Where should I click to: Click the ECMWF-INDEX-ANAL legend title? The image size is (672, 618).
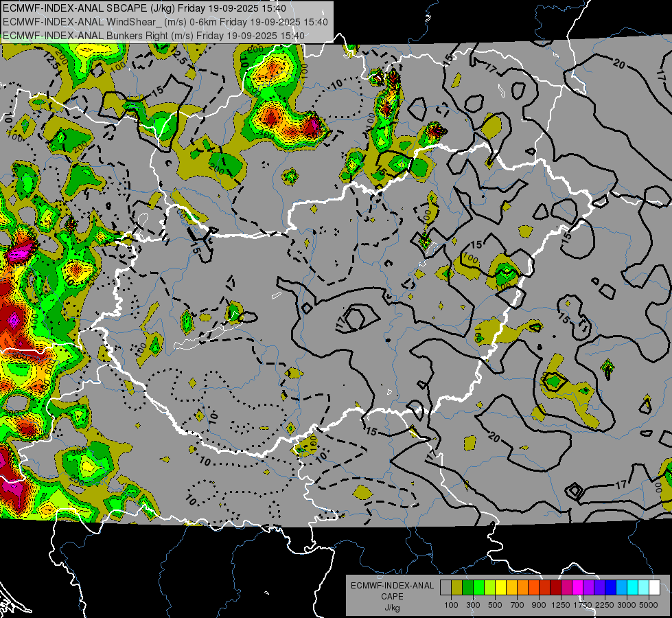(392, 586)
